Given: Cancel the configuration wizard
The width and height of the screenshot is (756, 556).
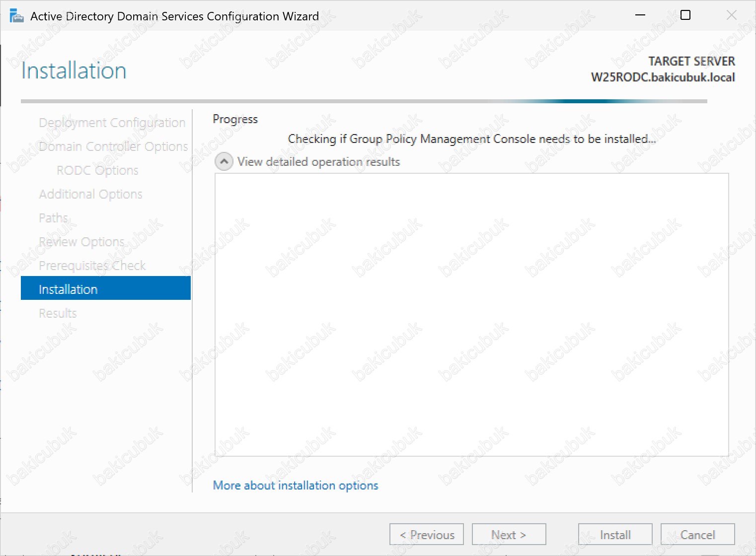Looking at the screenshot, I should [x=697, y=535].
